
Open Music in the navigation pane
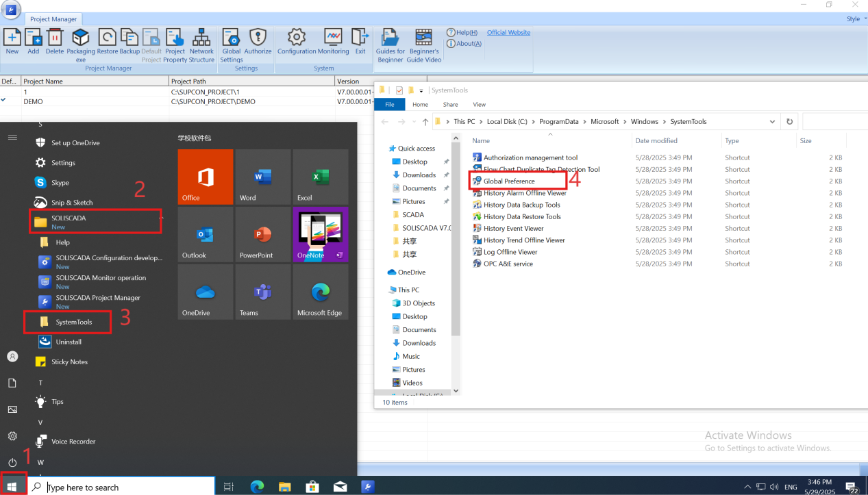pyautogui.click(x=406, y=356)
